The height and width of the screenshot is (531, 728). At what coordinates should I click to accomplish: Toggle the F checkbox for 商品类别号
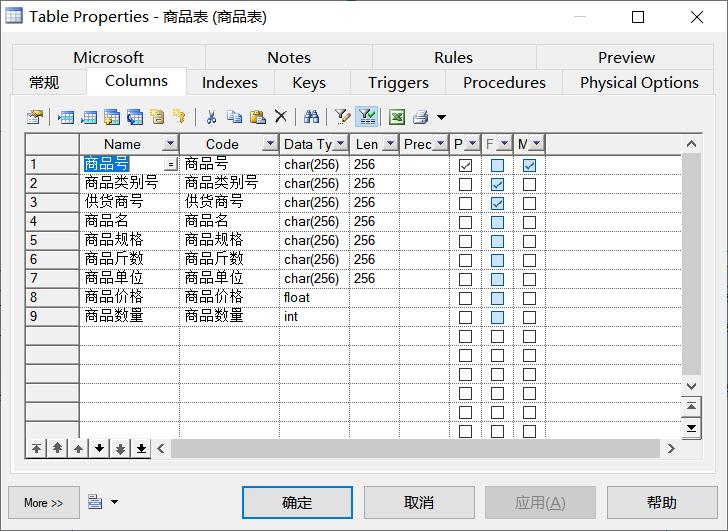(x=497, y=184)
